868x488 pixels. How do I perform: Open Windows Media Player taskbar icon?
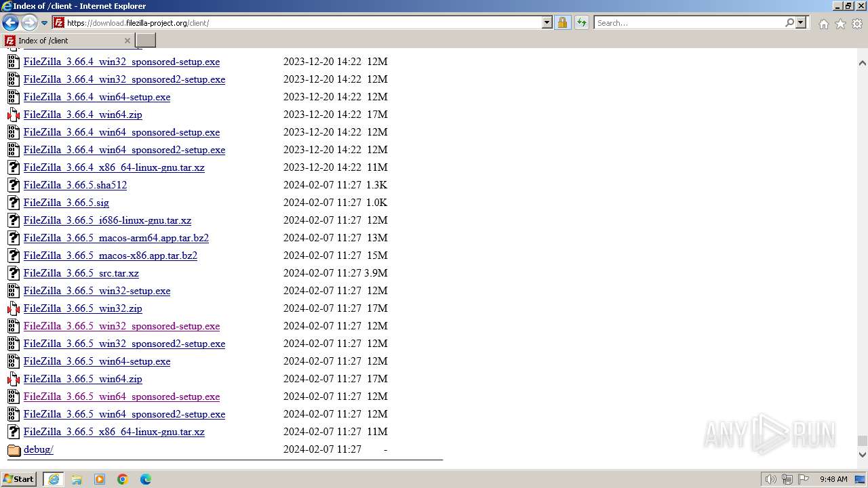pyautogui.click(x=100, y=479)
